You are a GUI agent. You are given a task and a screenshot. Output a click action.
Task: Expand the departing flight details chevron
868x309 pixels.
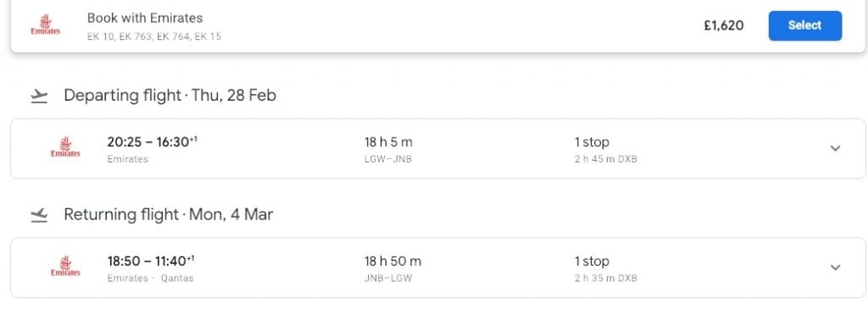[x=836, y=148]
